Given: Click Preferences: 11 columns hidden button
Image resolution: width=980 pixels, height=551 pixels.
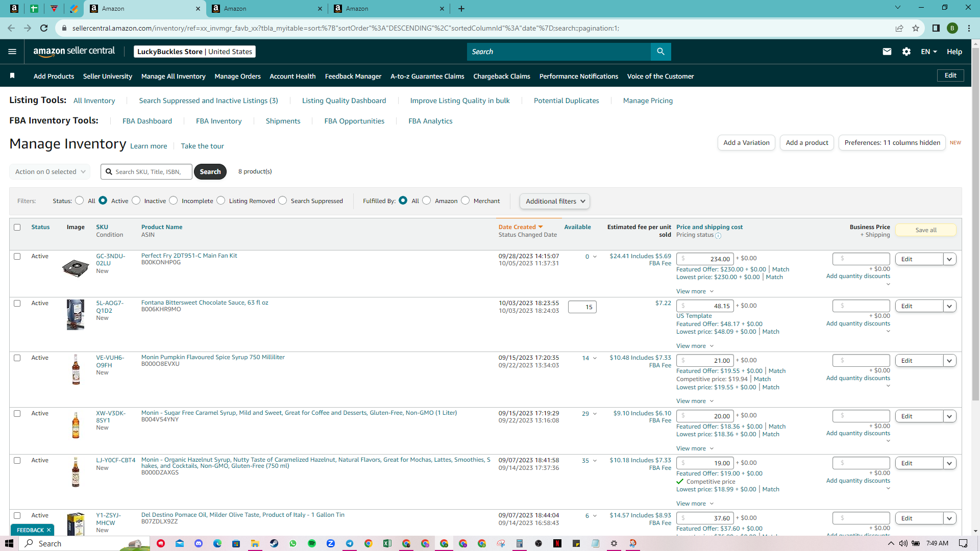Looking at the screenshot, I should tap(892, 143).
